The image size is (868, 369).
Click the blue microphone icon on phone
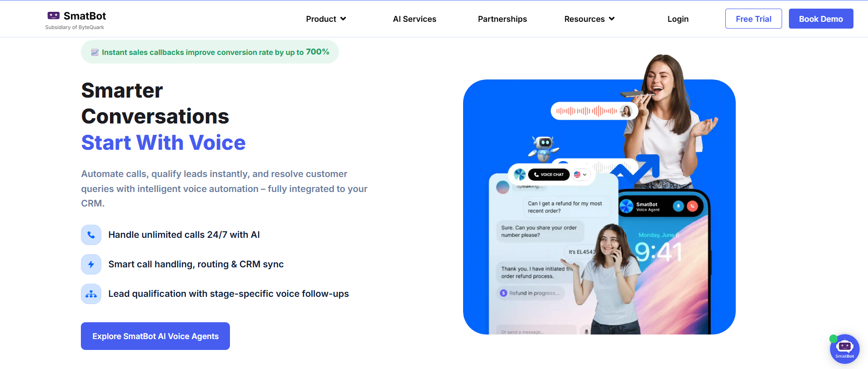(x=678, y=206)
